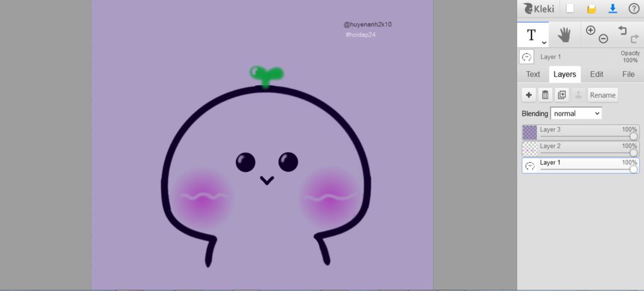
Task: Add a new layer with plus button
Action: pos(528,95)
